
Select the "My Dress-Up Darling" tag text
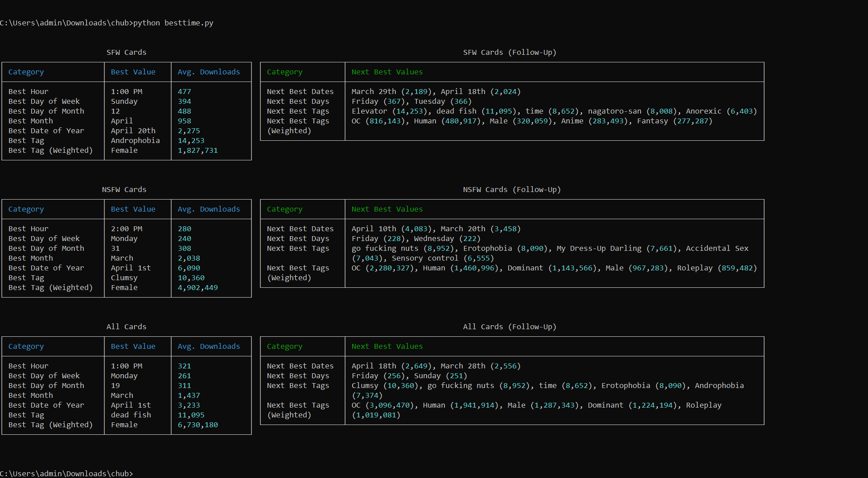pos(599,248)
